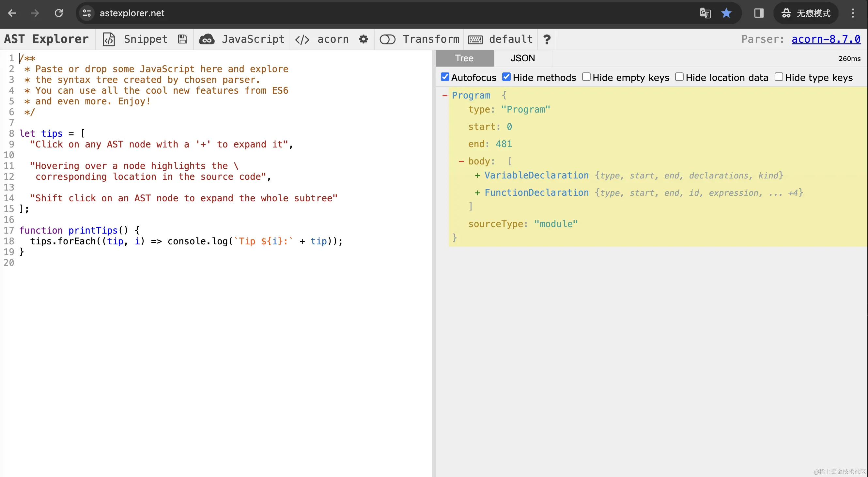Open the acorn-8.7.0 parser link
Screen dimensions: 868x477
pos(826,39)
